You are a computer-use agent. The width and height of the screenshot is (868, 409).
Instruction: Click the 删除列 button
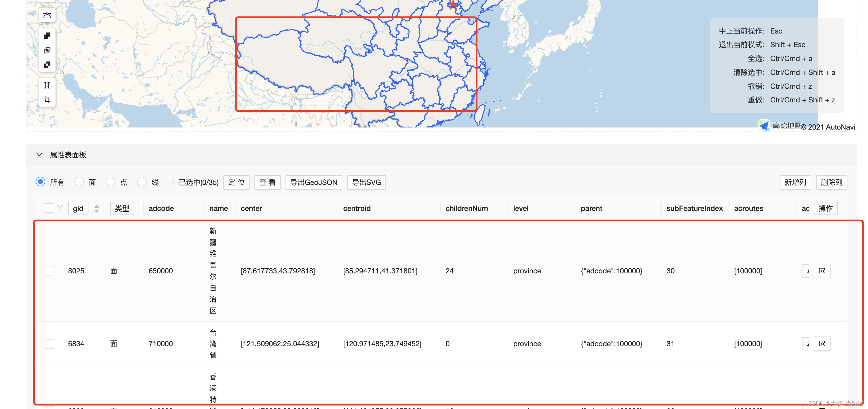(x=831, y=182)
